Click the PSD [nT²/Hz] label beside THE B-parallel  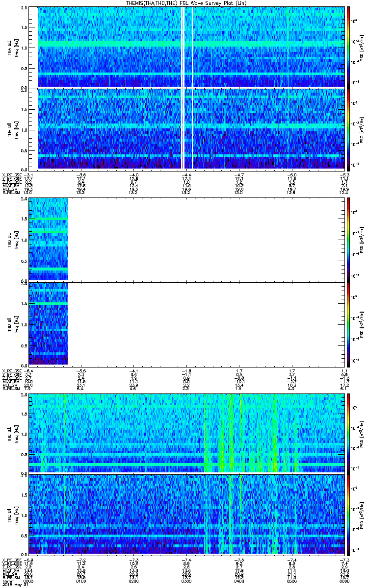(x=362, y=515)
